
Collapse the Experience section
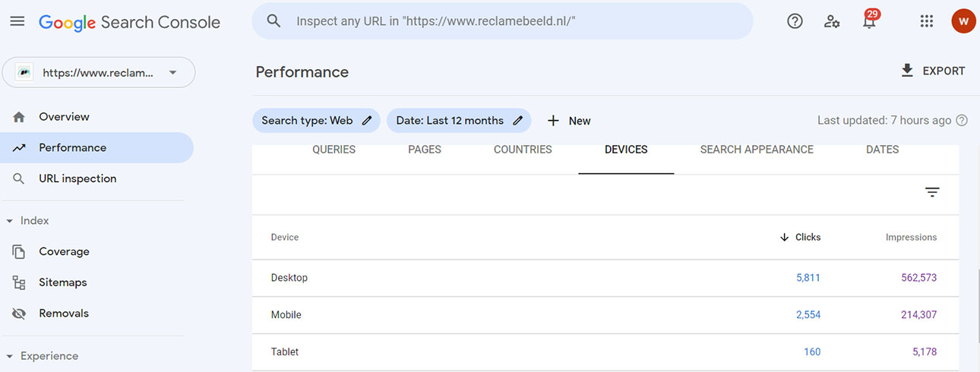click(10, 356)
